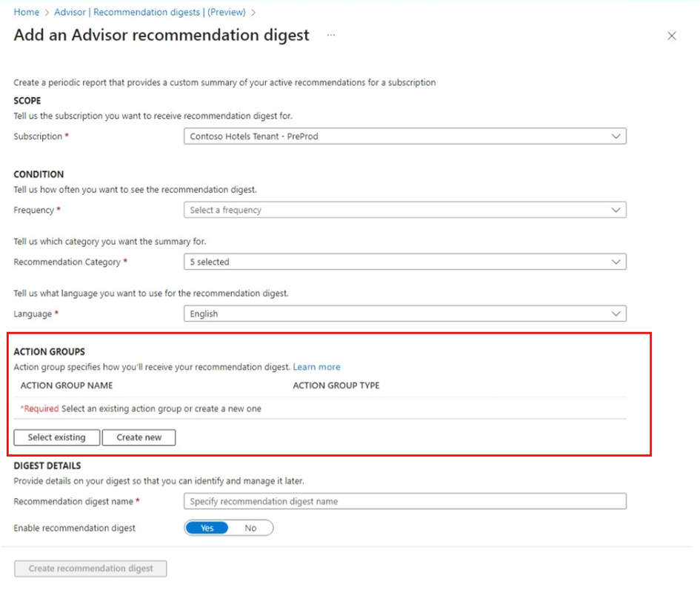Screen dimensions: 700x593
Task: Click the Select existing action group button
Action: coord(57,437)
